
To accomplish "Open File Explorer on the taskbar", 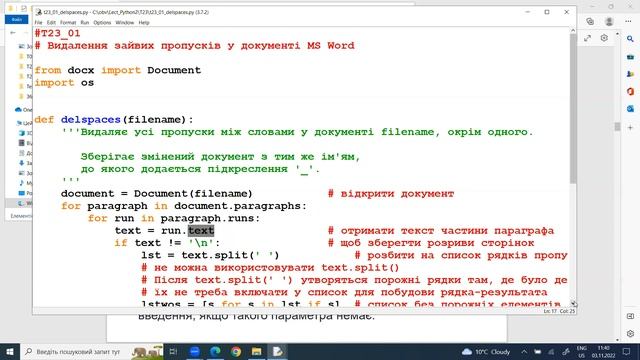I will 256,351.
